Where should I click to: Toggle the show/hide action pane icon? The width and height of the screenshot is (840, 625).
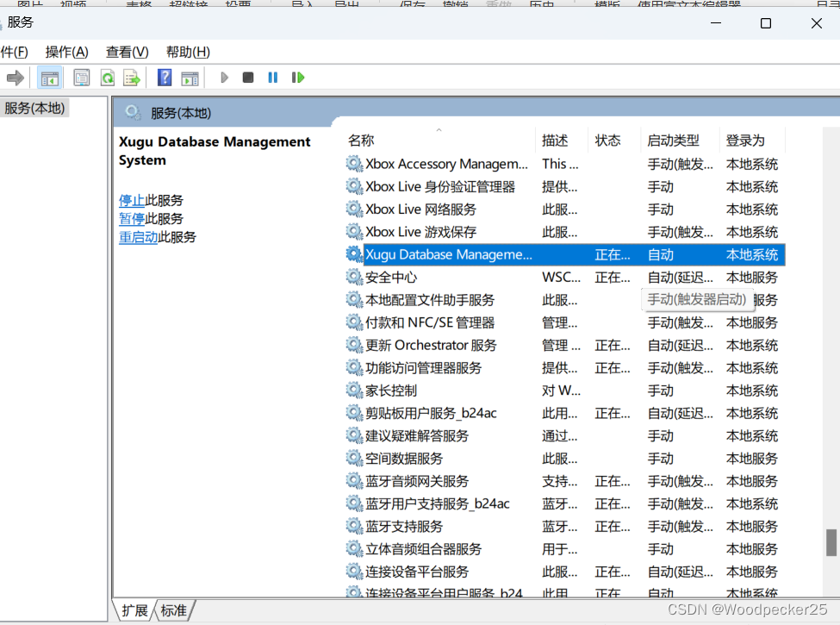pos(190,78)
